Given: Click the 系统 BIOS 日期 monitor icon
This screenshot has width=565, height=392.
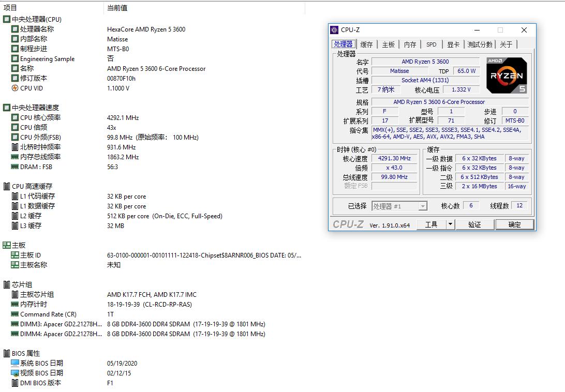Looking at the screenshot, I should coord(15,364).
